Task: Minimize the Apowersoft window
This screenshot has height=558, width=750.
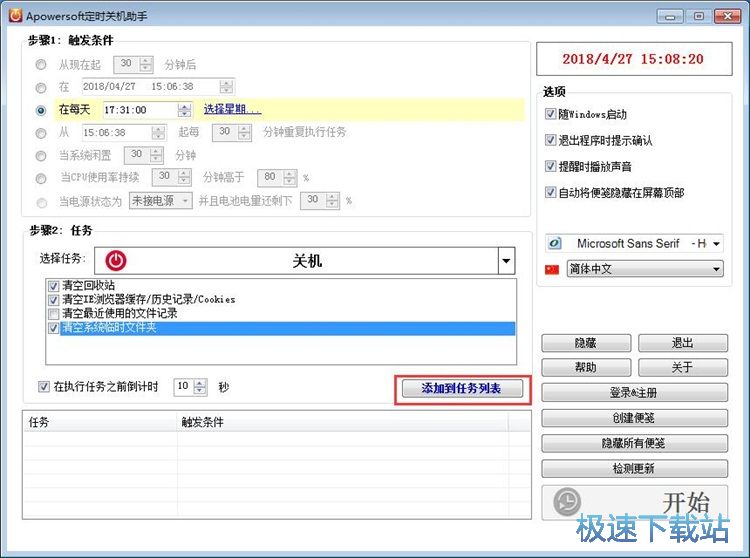Action: [670, 16]
